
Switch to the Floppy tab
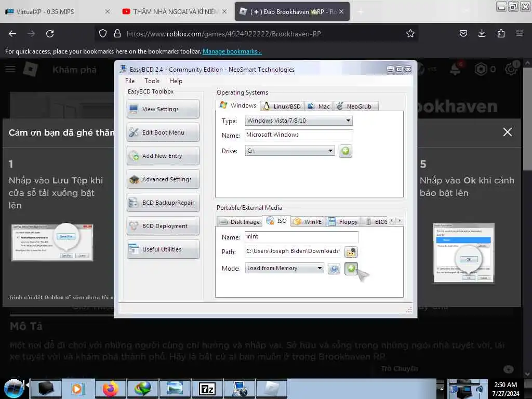click(343, 221)
